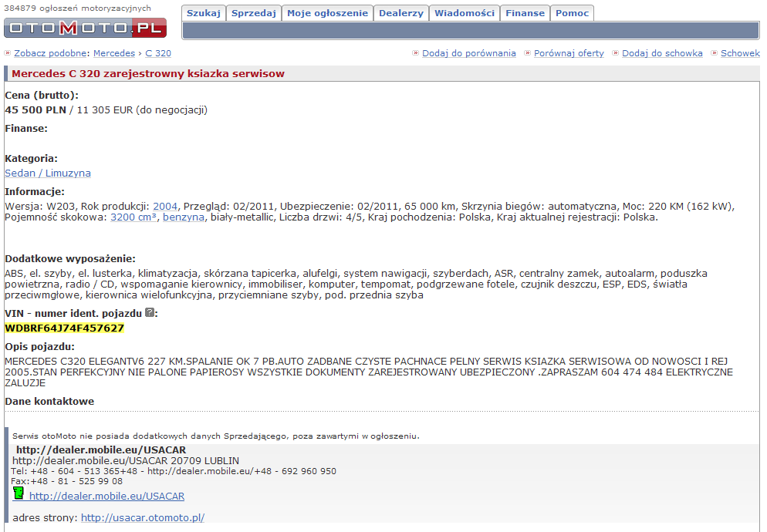The height and width of the screenshot is (532, 767).
Task: Follow the Zobacz podobne link
Action: (x=50, y=53)
